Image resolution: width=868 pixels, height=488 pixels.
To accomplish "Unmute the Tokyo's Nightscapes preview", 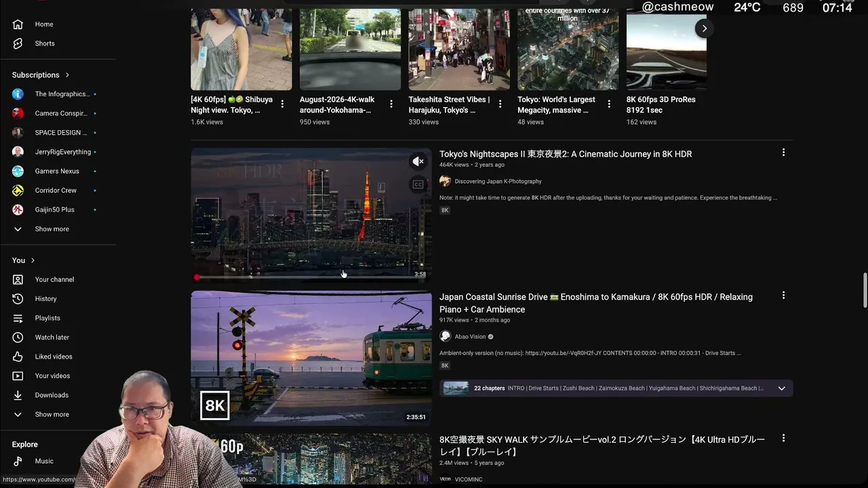I will [x=418, y=161].
